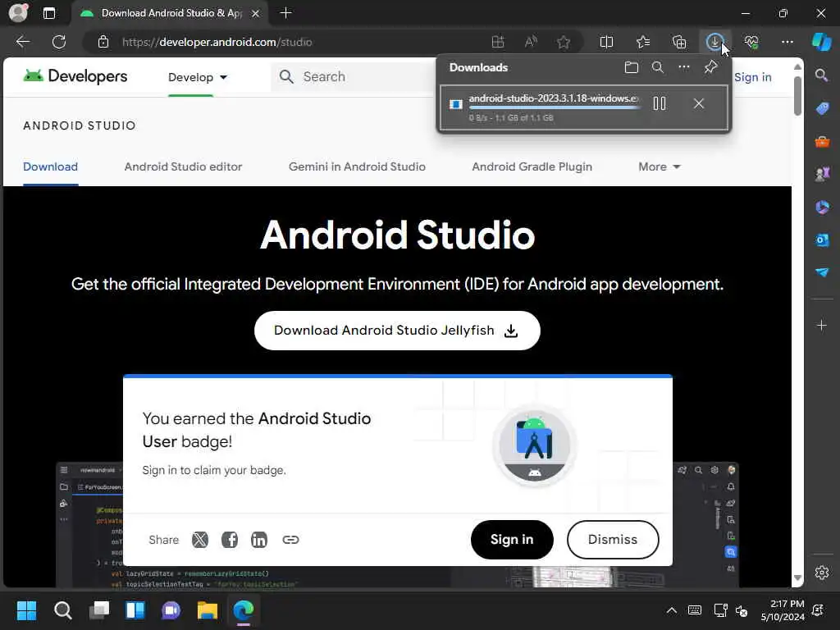840x630 pixels.
Task: Select the Download tab
Action: pos(50,167)
